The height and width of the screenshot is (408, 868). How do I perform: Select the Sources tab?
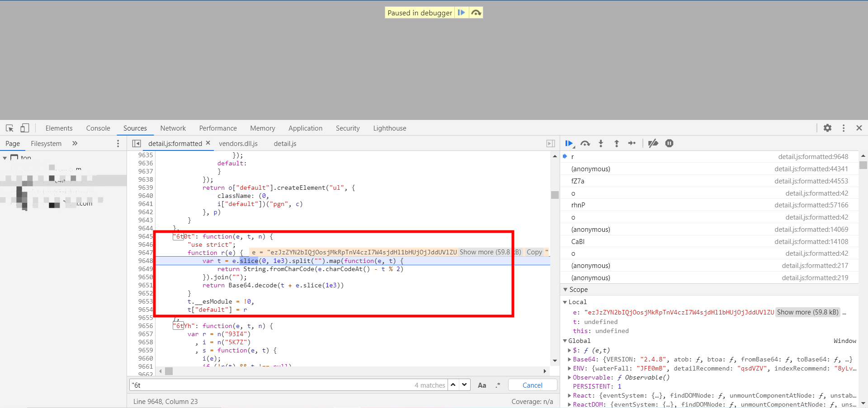135,128
